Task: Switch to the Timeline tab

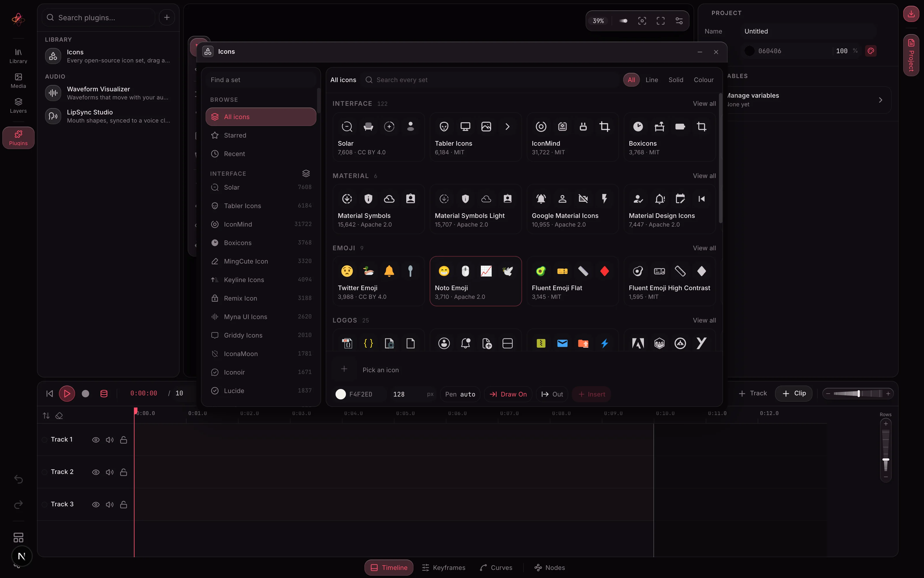Action: pyautogui.click(x=389, y=568)
